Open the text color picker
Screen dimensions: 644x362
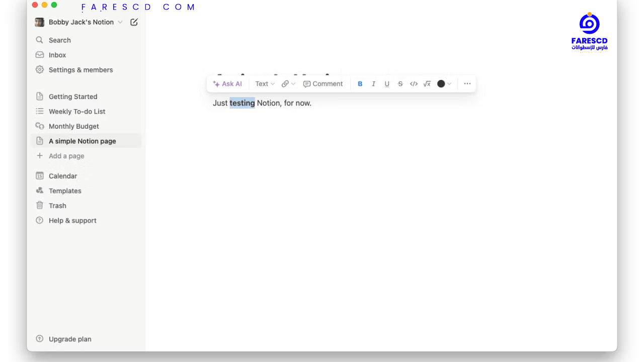pyautogui.click(x=444, y=84)
